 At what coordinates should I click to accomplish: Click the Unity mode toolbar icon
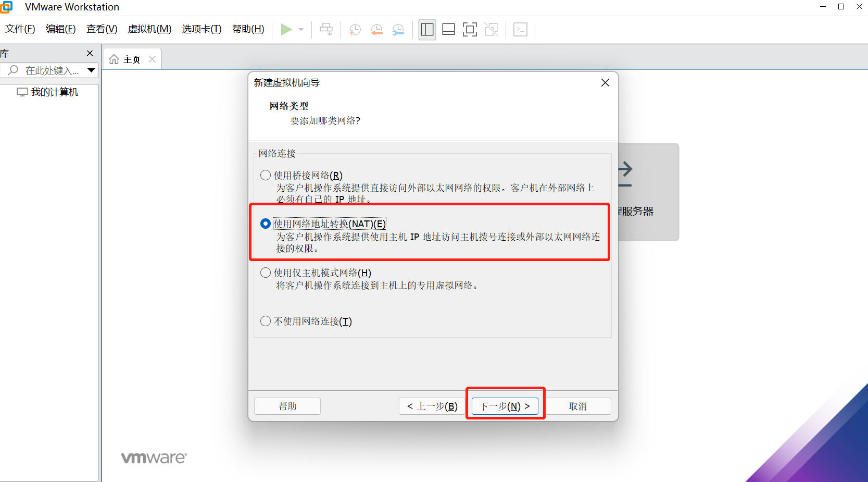491,30
